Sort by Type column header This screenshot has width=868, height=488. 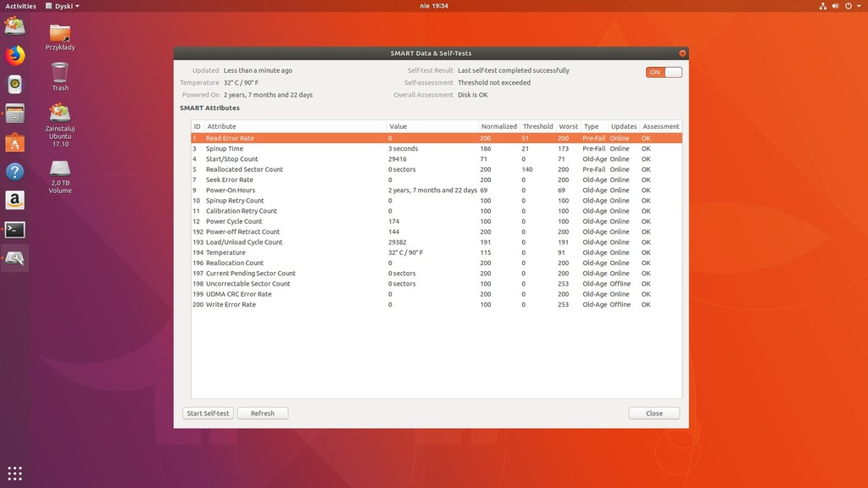click(x=594, y=127)
